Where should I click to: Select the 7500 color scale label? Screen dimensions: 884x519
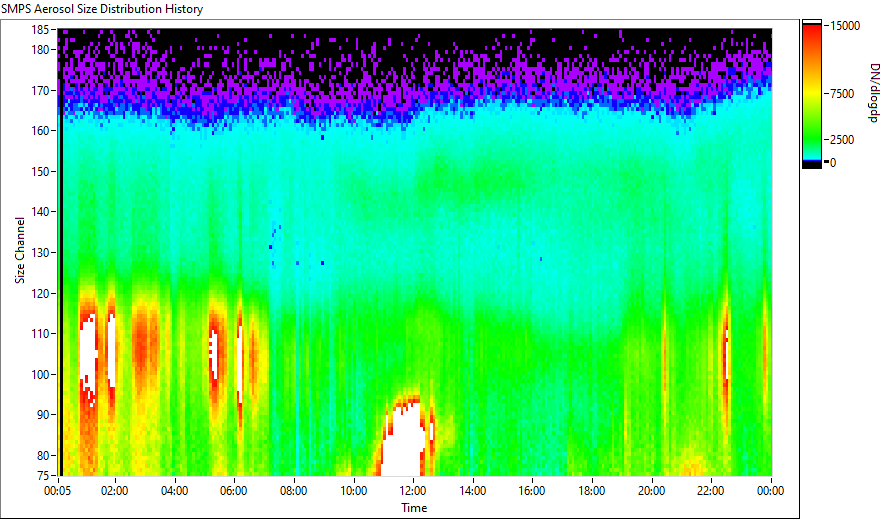(x=842, y=94)
